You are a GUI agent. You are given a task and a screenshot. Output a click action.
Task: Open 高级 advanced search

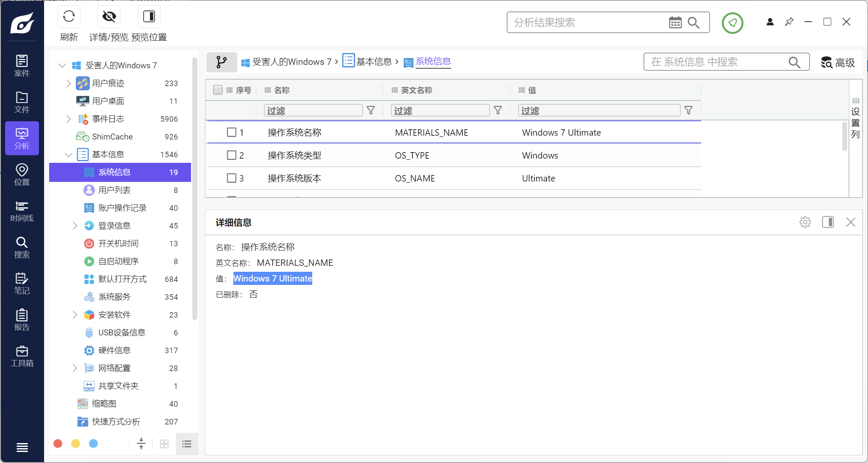pos(838,63)
